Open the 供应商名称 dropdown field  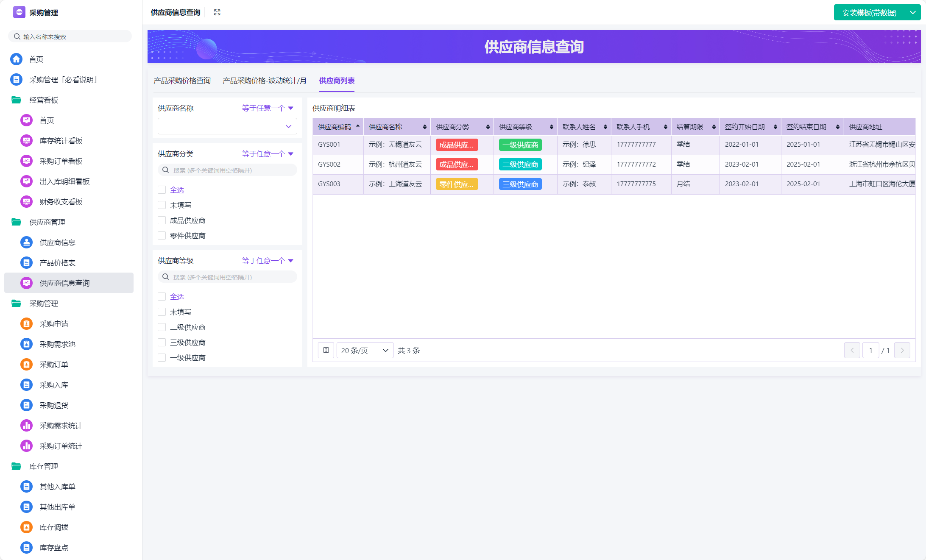[227, 126]
